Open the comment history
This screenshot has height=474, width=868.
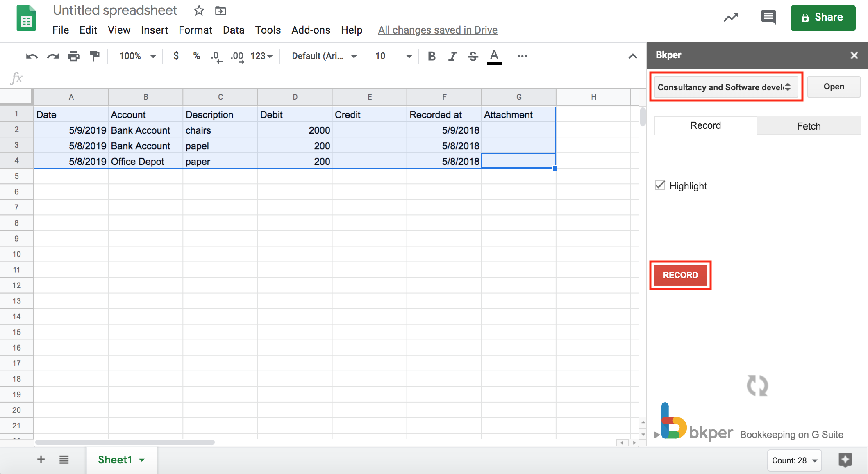point(768,17)
